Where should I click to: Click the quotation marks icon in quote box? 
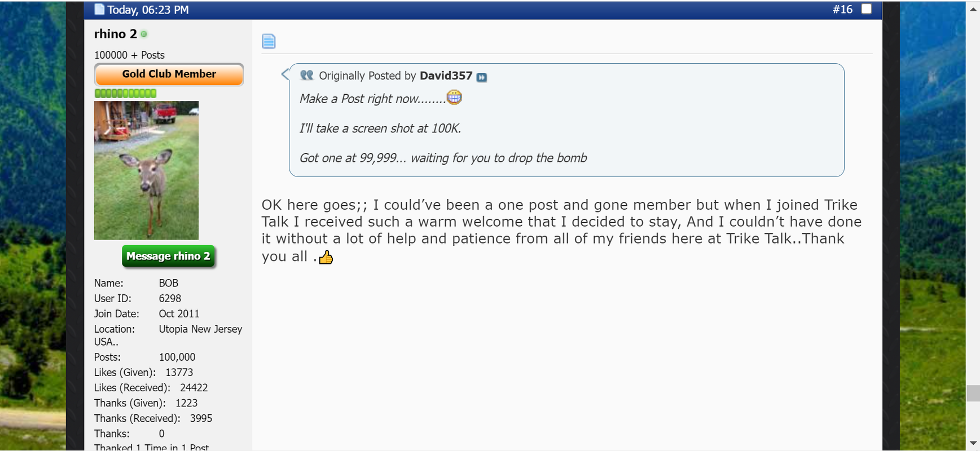[x=306, y=75]
